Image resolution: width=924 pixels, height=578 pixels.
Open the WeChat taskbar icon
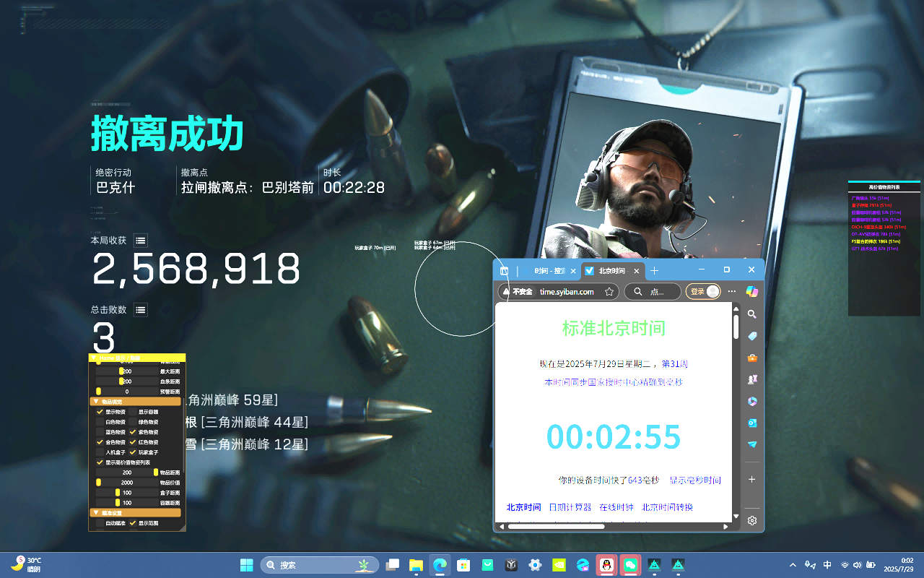[x=631, y=565]
